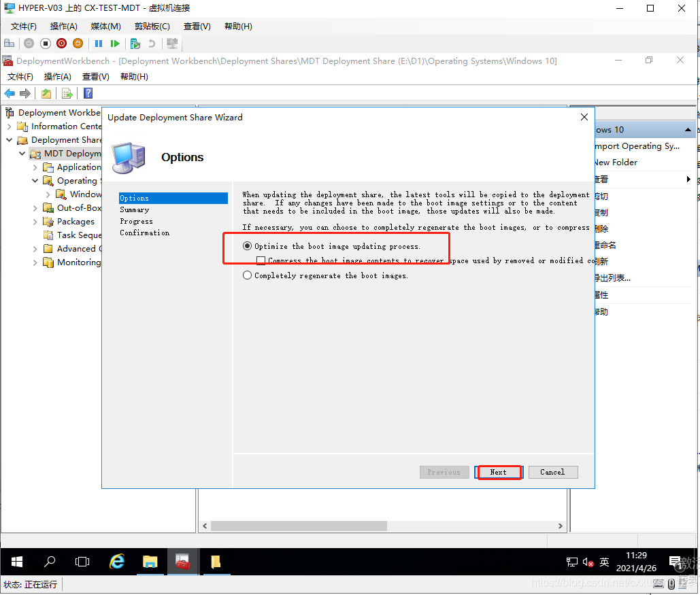Pause the virtual machine
Image resolution: width=700 pixels, height=595 pixels.
coord(99,44)
